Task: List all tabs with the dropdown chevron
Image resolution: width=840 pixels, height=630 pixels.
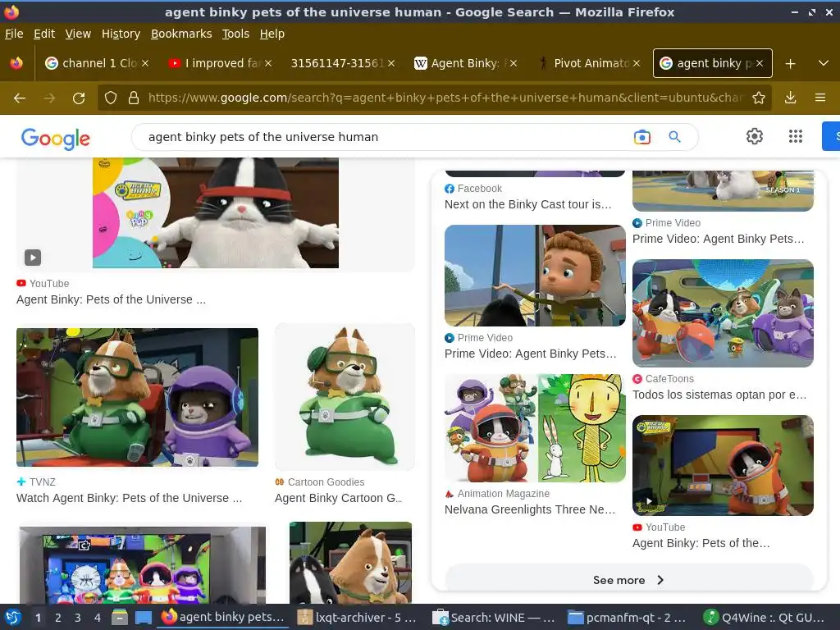Action: point(824,63)
